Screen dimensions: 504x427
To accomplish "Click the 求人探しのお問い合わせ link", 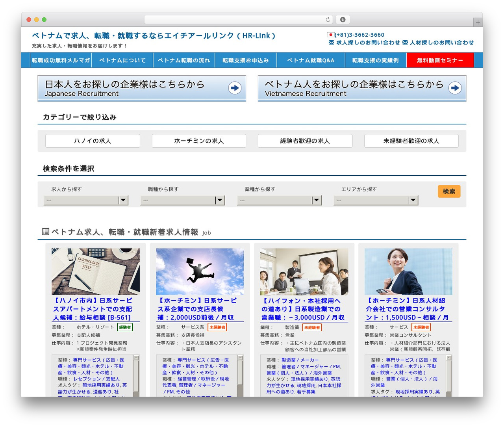I will (x=368, y=43).
